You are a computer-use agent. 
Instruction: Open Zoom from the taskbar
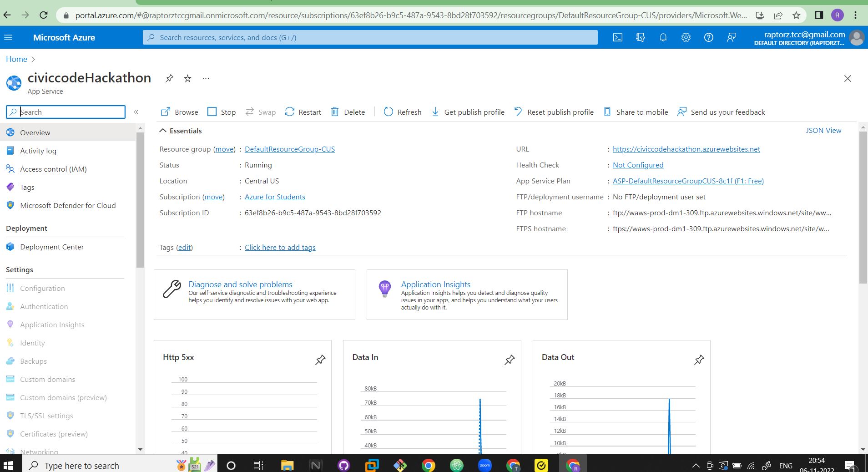coord(485,465)
